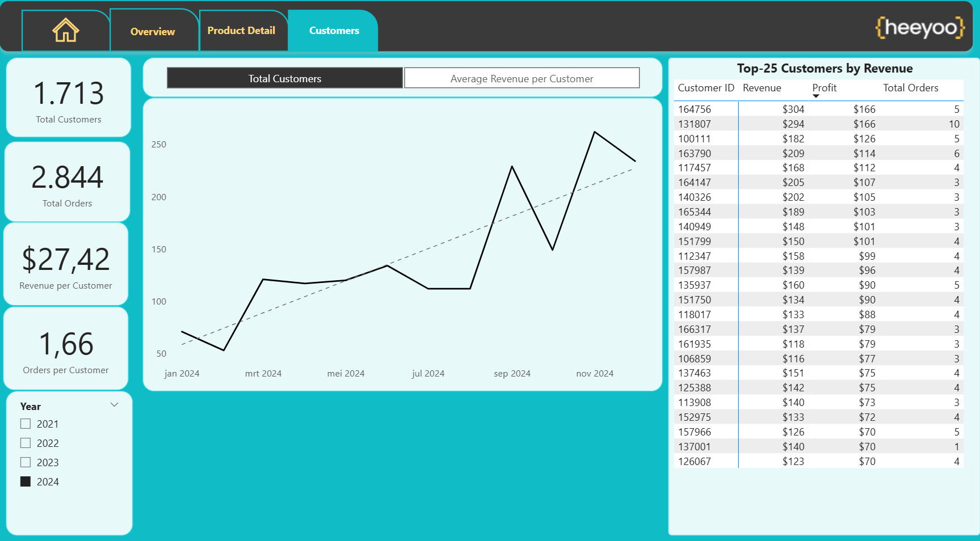
Task: Tick the 2023 year checkbox
Action: point(26,462)
